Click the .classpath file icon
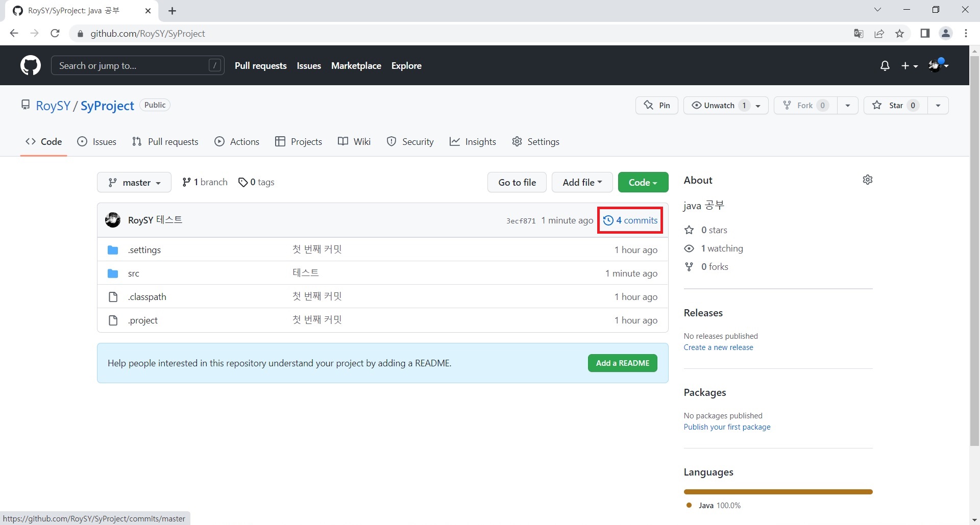Image resolution: width=980 pixels, height=525 pixels. 113,297
